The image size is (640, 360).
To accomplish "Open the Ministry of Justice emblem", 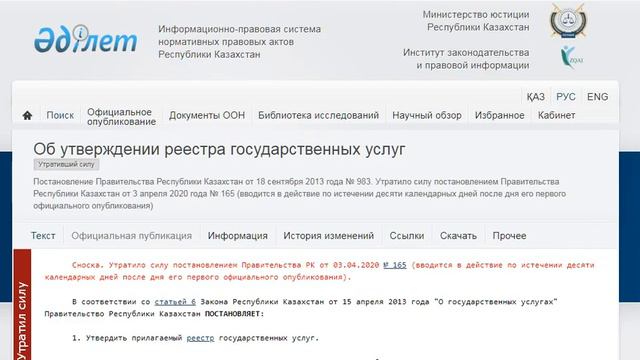I will click(568, 21).
